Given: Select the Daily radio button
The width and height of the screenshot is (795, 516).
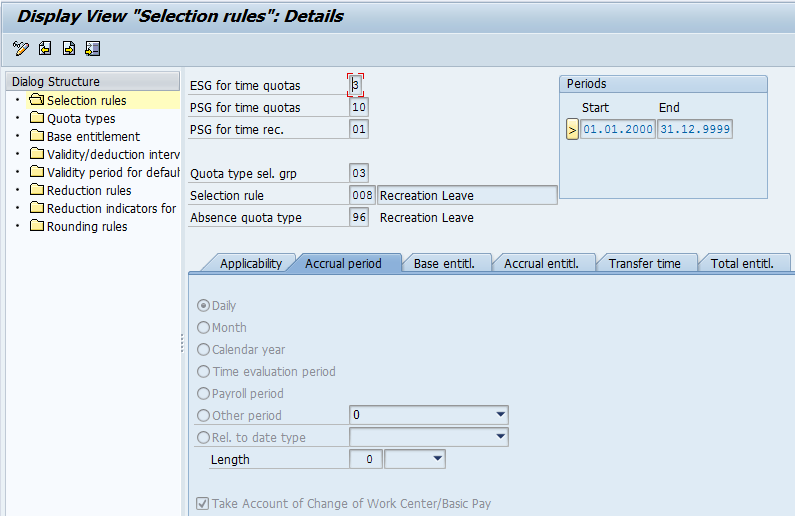Looking at the screenshot, I should (x=204, y=306).
